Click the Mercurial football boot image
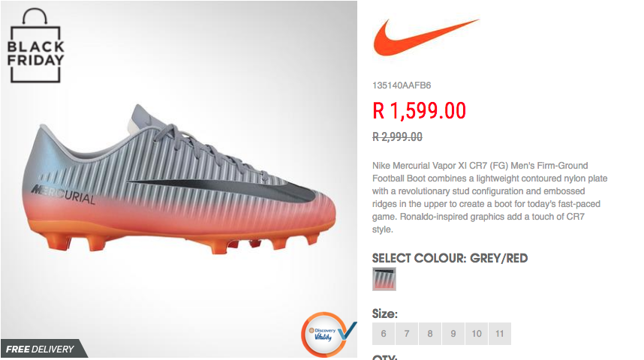The image size is (644, 360). pyautogui.click(x=179, y=179)
